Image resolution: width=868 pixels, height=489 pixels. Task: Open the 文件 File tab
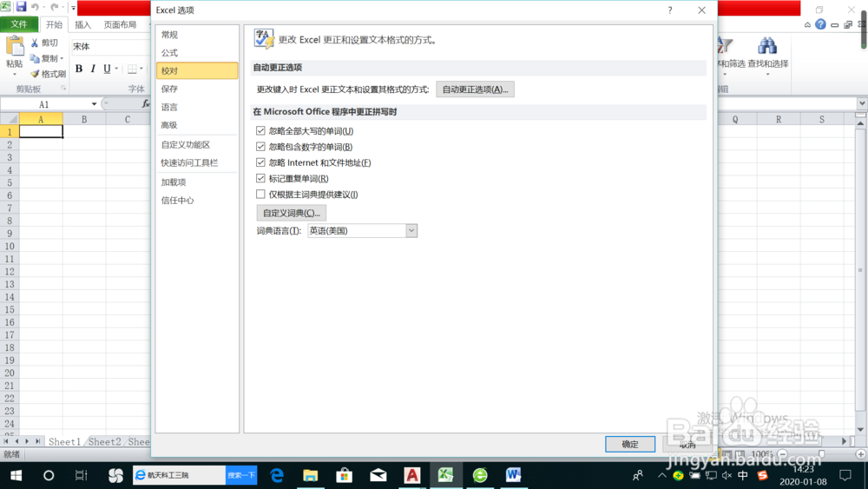(19, 24)
